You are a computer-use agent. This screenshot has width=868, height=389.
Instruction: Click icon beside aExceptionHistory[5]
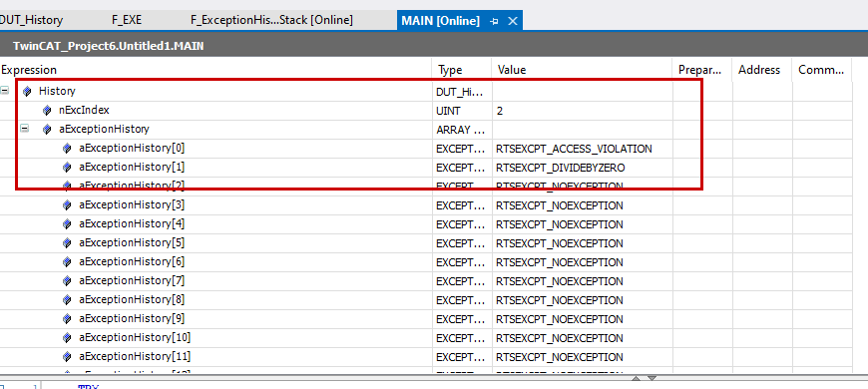pyautogui.click(x=67, y=243)
